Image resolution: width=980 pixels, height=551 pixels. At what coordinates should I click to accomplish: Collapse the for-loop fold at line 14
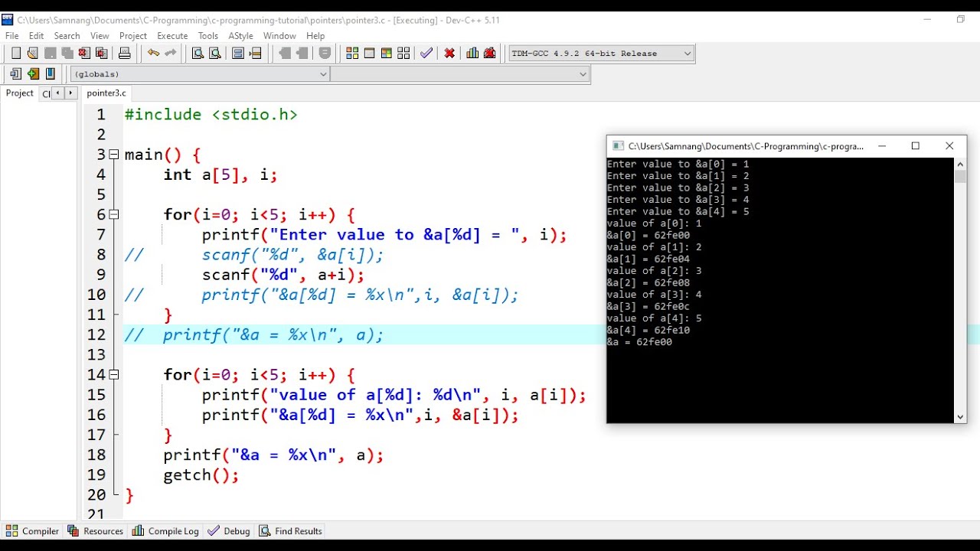114,374
